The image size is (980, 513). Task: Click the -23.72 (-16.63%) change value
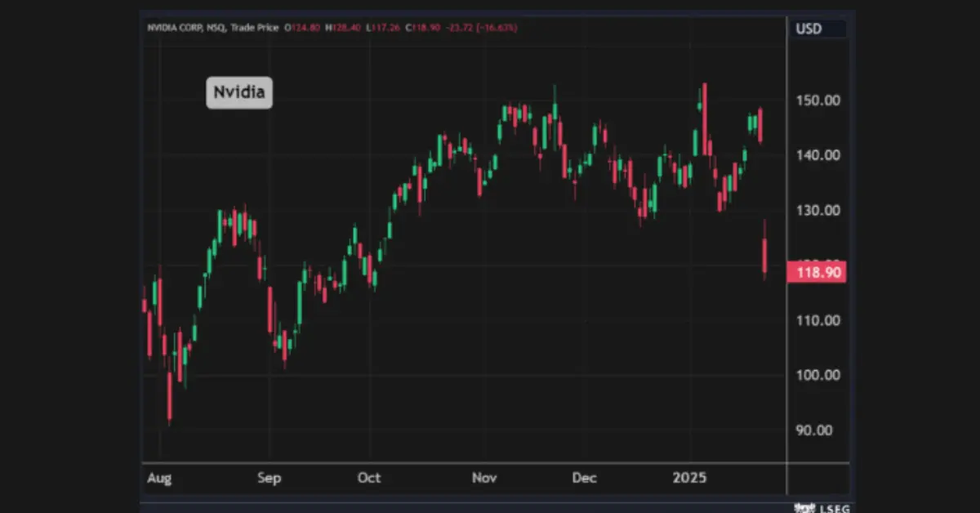(x=481, y=28)
